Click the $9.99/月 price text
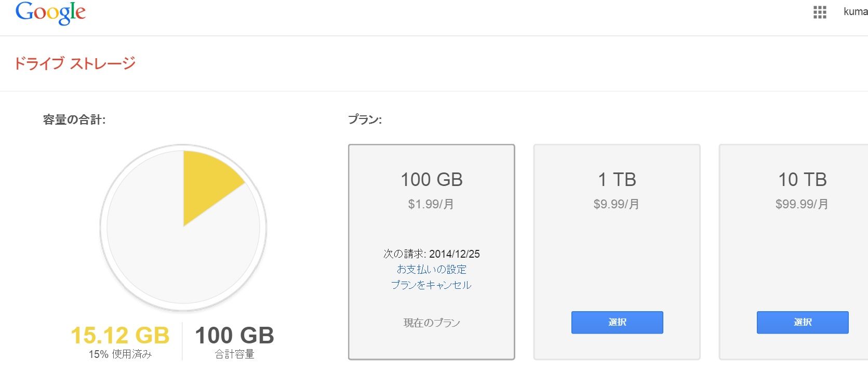 click(x=617, y=204)
